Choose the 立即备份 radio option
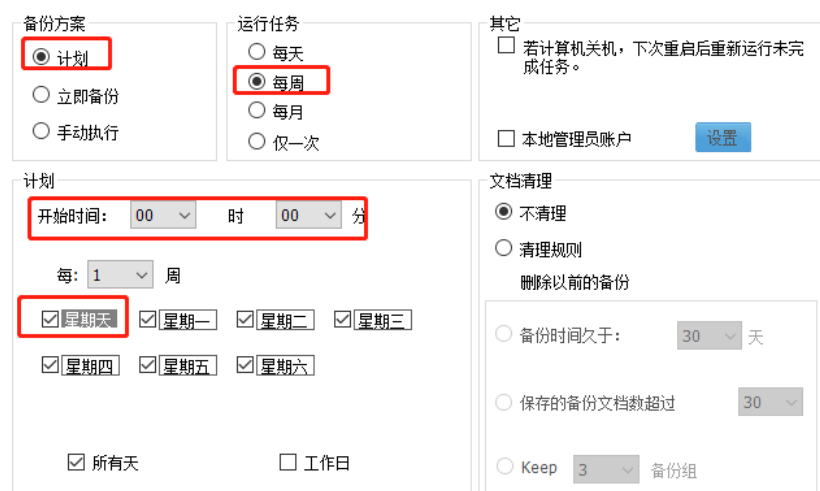Viewport: 820px width, 491px height. [x=41, y=95]
